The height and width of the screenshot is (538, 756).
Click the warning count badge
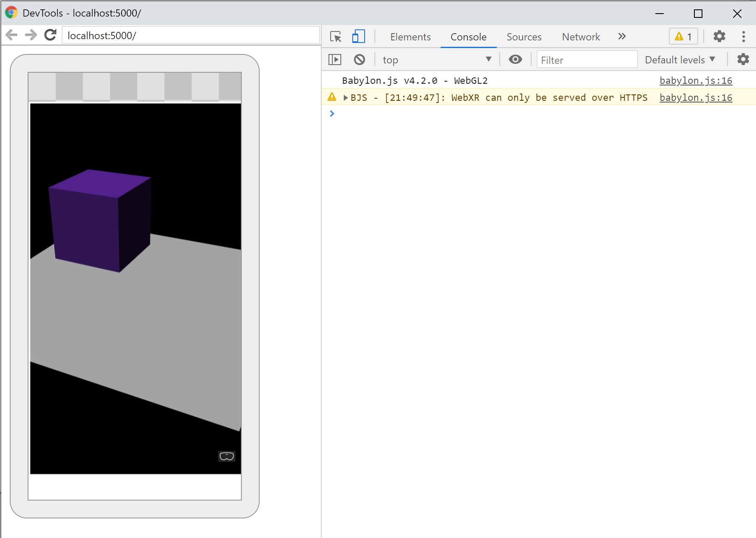click(683, 37)
